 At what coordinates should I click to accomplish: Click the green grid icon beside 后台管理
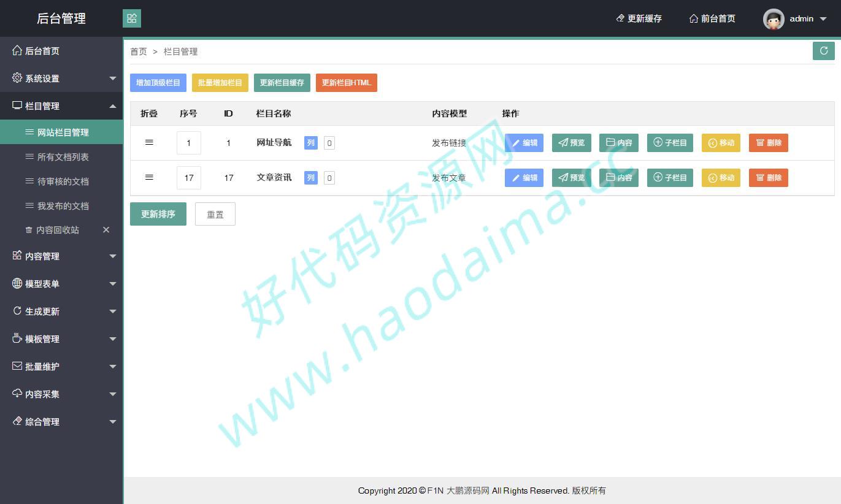(132, 18)
